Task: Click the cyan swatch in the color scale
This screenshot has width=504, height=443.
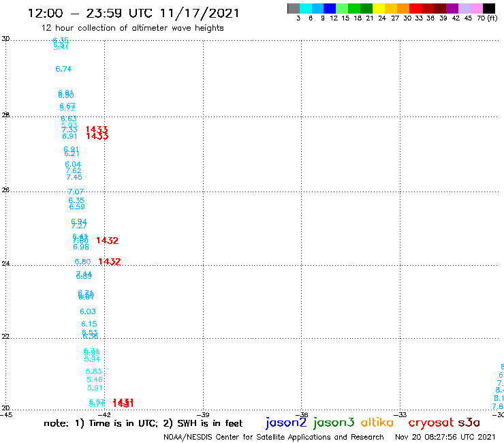Action: [306, 9]
